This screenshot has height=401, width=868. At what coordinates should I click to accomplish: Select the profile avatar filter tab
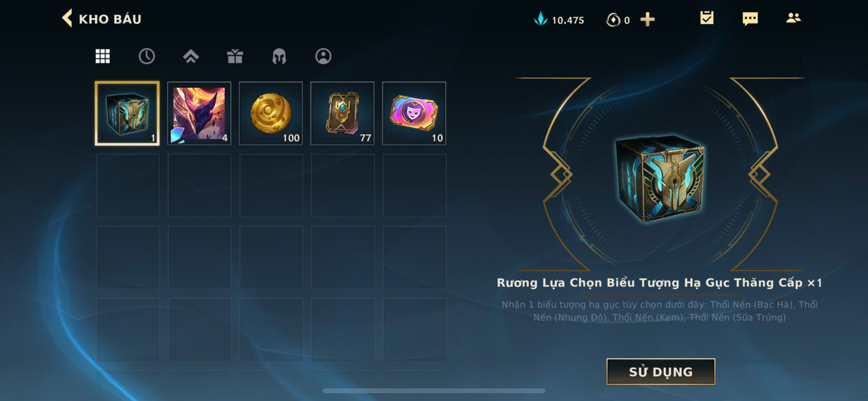click(x=323, y=56)
